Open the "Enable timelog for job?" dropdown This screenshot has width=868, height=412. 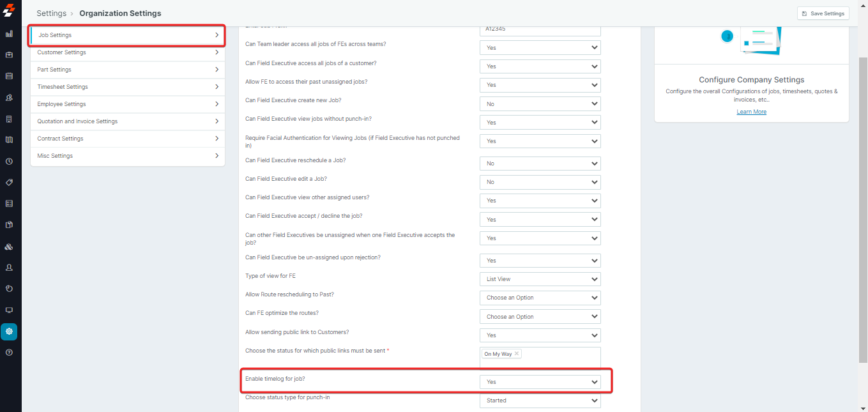pos(540,382)
